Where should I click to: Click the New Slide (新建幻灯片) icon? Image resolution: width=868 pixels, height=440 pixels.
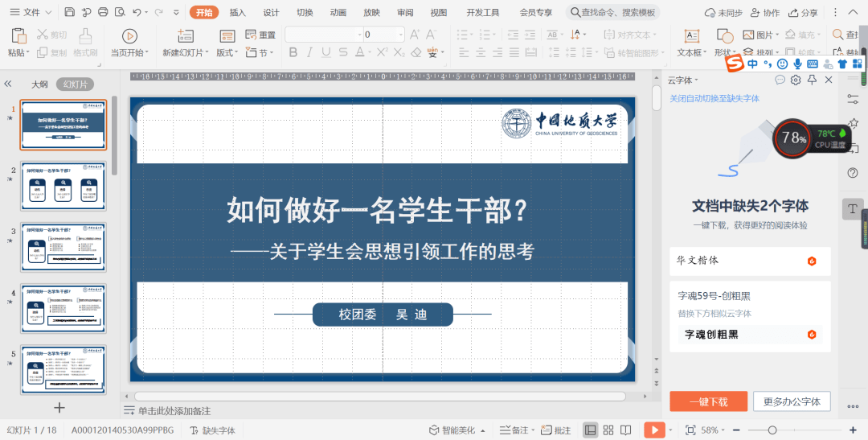[186, 36]
